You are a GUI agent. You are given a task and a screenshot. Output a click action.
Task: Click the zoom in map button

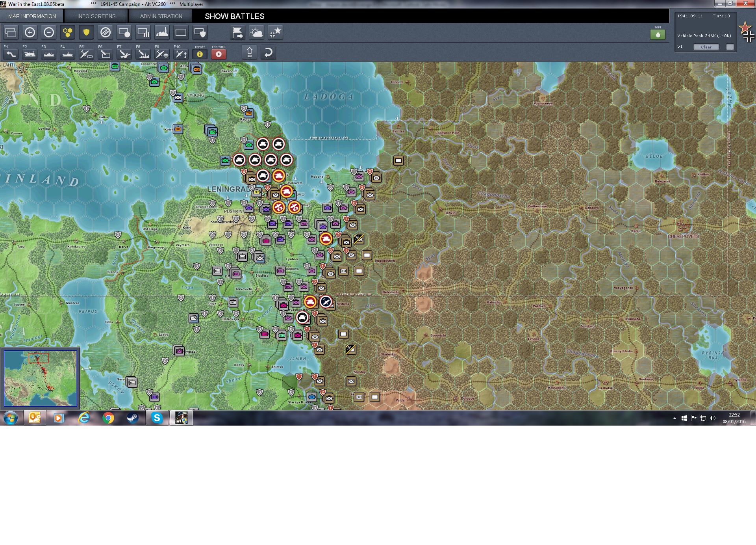pyautogui.click(x=30, y=32)
